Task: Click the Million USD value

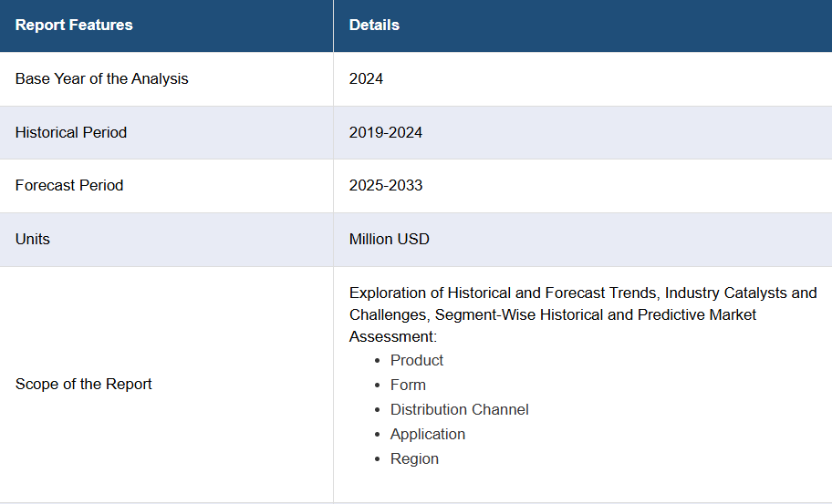Action: pos(389,240)
